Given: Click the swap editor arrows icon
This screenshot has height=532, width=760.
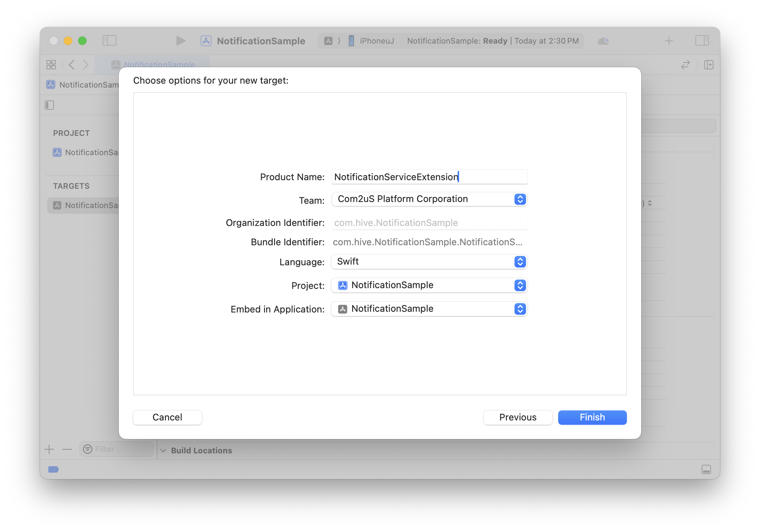Looking at the screenshot, I should (x=685, y=65).
